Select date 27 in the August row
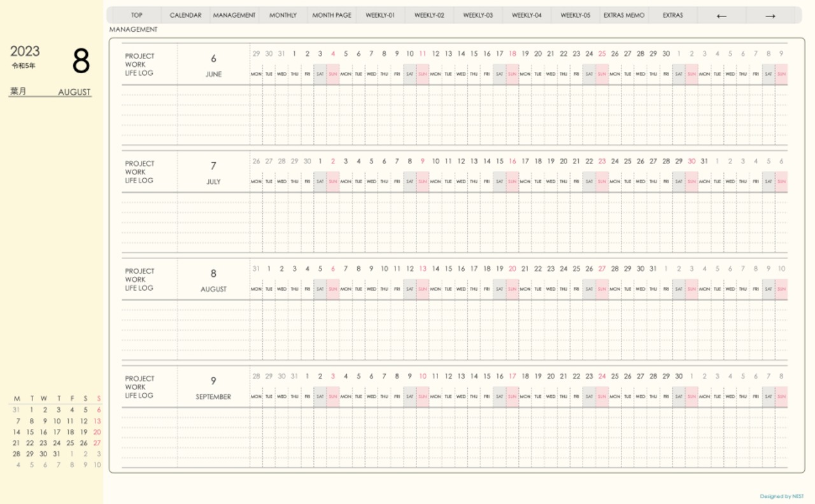 coord(602,269)
